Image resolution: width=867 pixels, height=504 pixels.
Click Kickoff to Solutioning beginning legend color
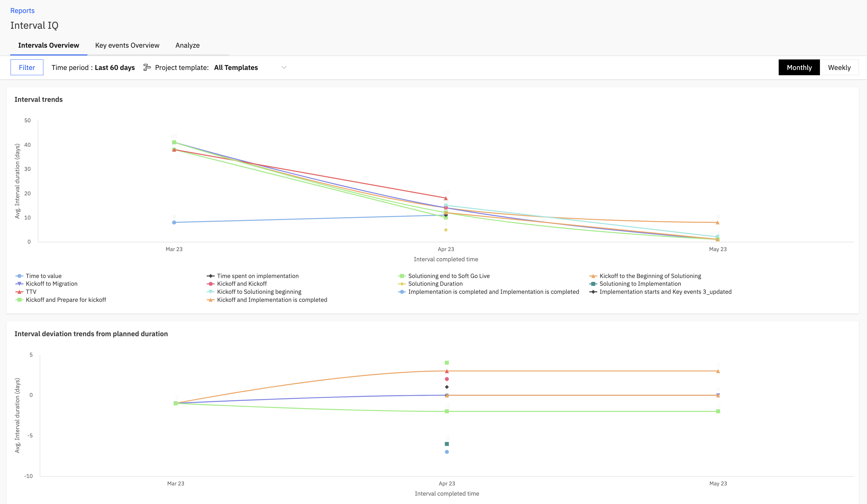click(x=211, y=292)
